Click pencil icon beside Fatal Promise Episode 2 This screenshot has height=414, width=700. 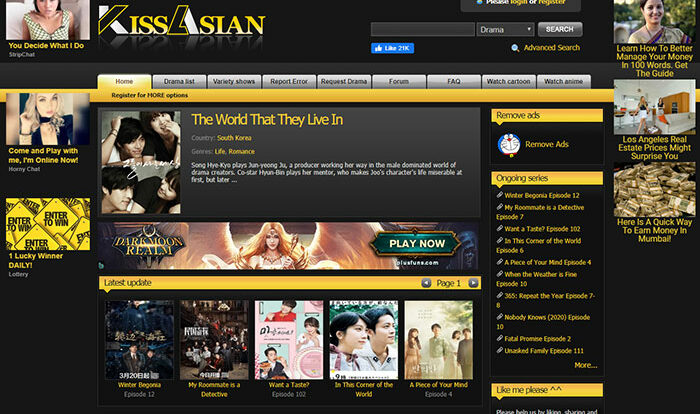coord(500,339)
